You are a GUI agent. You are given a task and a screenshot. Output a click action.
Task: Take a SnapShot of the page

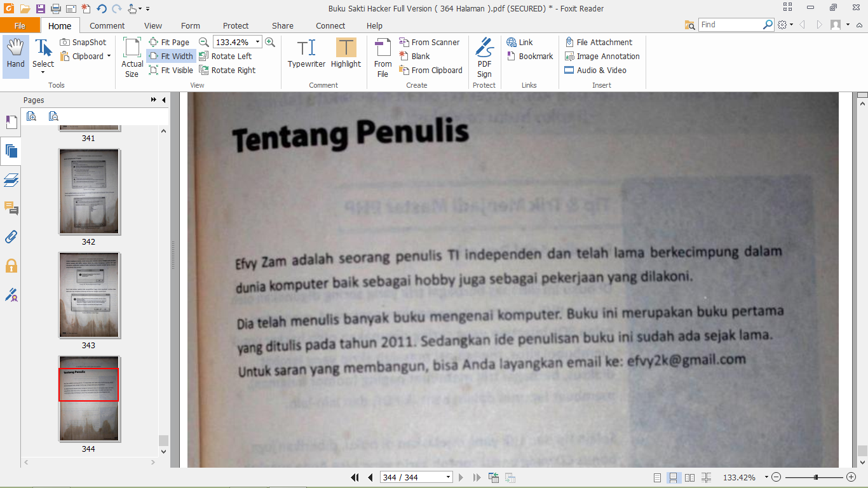(83, 42)
